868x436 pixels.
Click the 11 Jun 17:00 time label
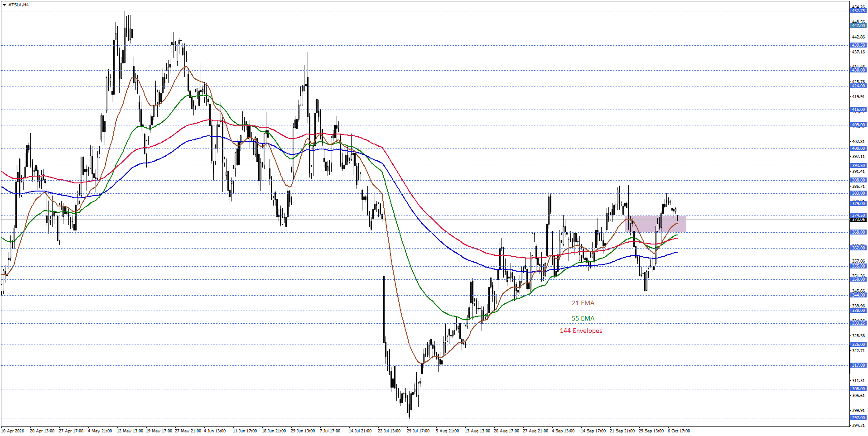click(x=245, y=431)
